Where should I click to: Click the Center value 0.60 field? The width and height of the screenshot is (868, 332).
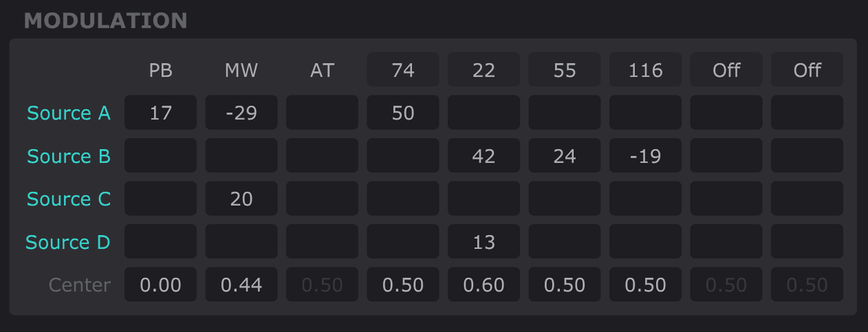coord(484,285)
